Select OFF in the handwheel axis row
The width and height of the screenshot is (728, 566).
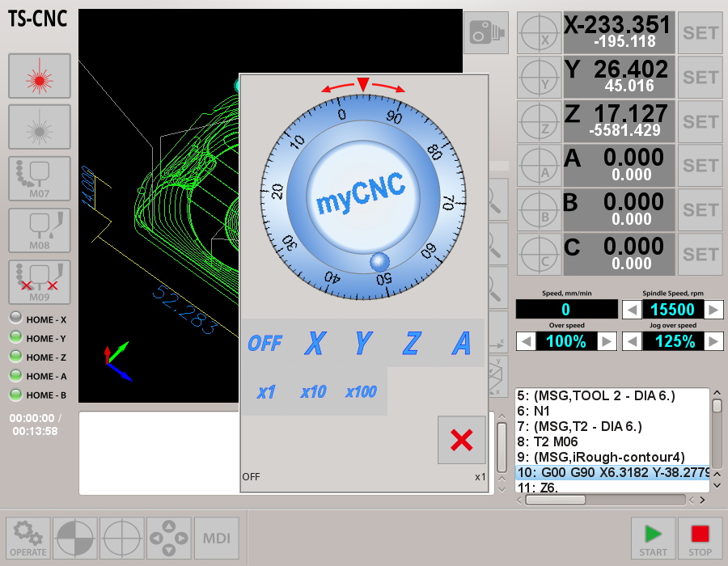click(265, 344)
